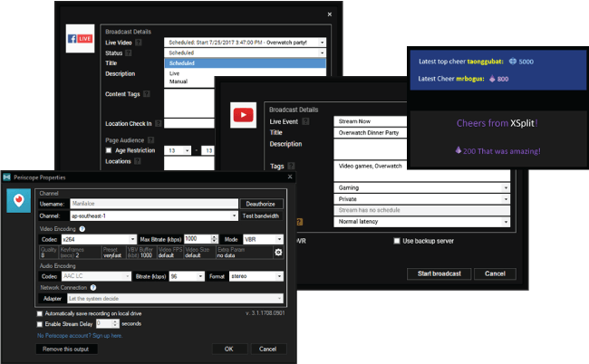Click version text 'v. 3.1.1708.0901'

(266, 313)
